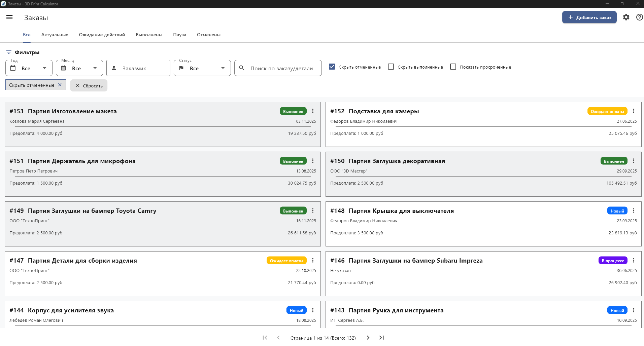Open settings via the gear icon
This screenshot has width=644, height=346.
click(626, 17)
